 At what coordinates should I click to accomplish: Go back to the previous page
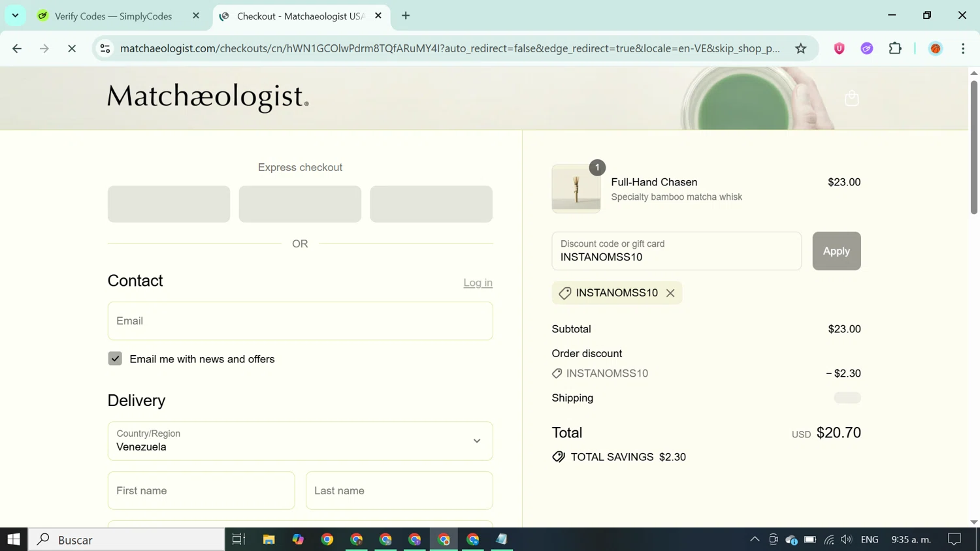[17, 48]
